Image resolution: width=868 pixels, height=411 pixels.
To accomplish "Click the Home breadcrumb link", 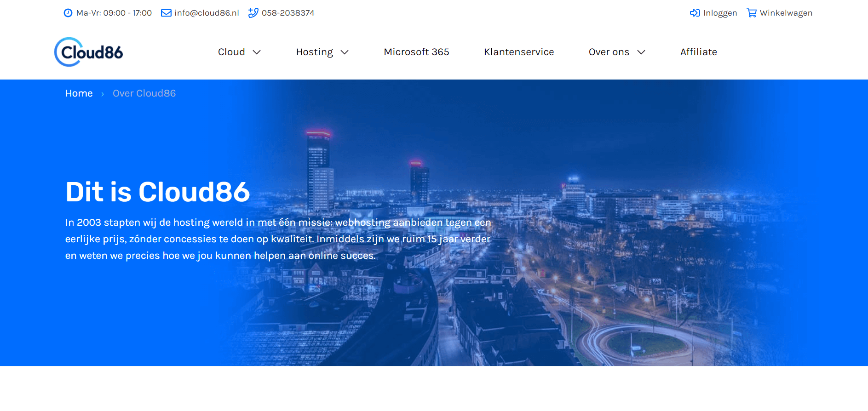I will click(x=79, y=93).
